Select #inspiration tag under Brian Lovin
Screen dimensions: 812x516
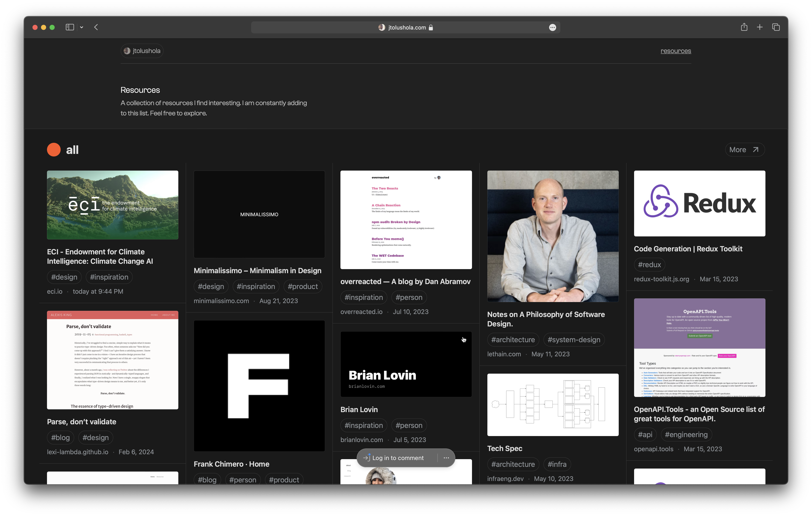(x=363, y=426)
